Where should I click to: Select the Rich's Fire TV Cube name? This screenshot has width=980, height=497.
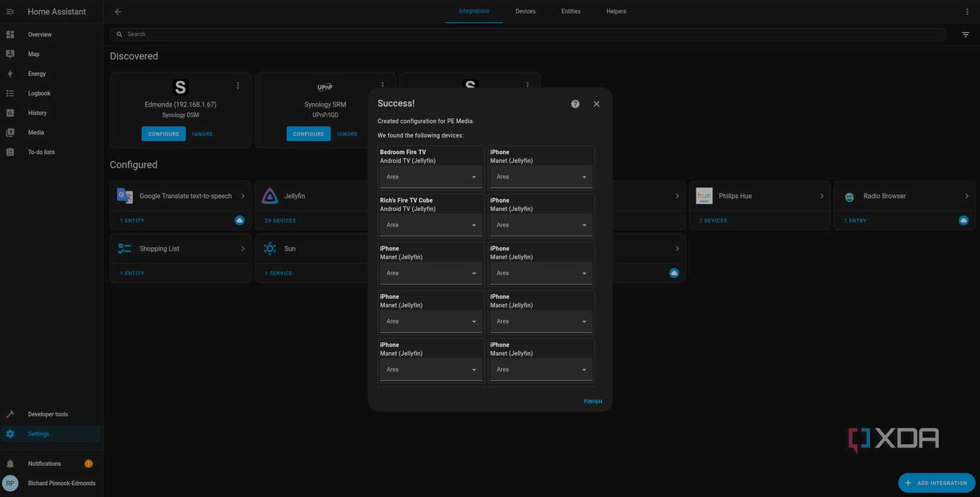pos(406,200)
